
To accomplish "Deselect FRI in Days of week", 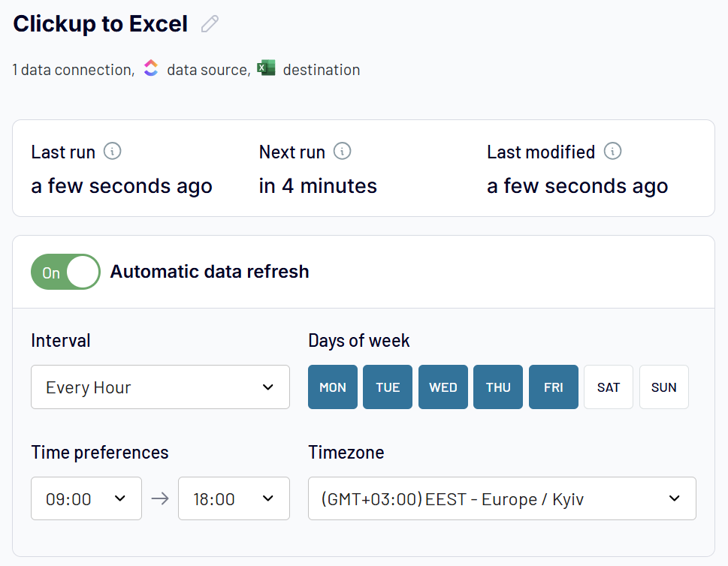I will coord(554,387).
